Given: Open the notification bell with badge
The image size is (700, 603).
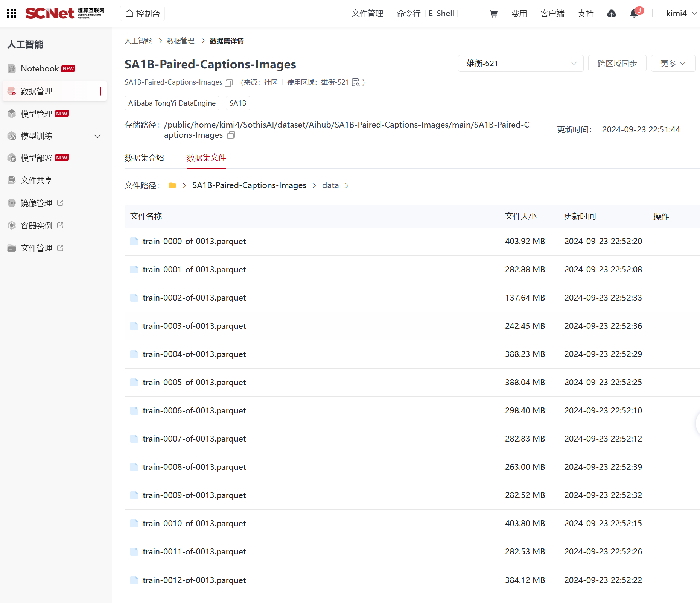Looking at the screenshot, I should [x=635, y=14].
